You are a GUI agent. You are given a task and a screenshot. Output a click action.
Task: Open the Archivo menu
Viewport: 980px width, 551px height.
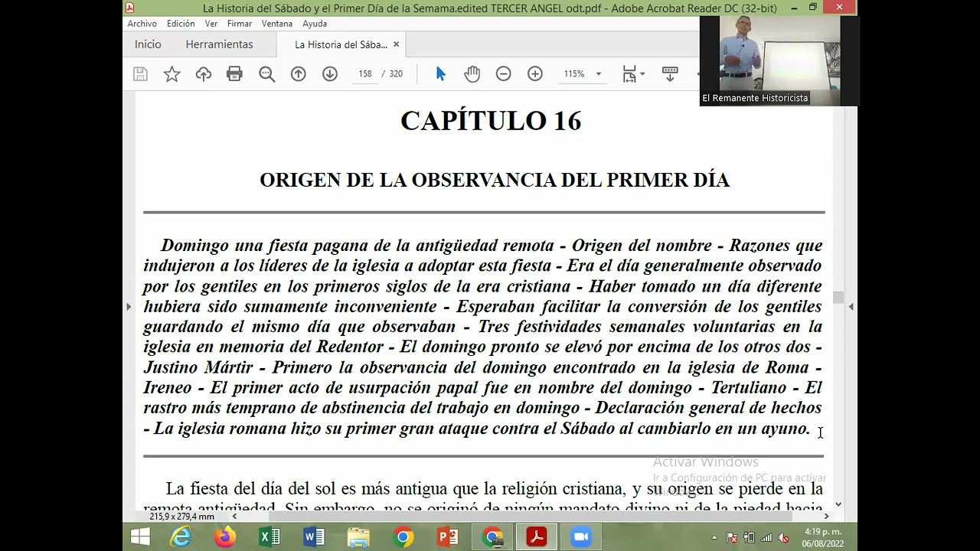pyautogui.click(x=142, y=24)
